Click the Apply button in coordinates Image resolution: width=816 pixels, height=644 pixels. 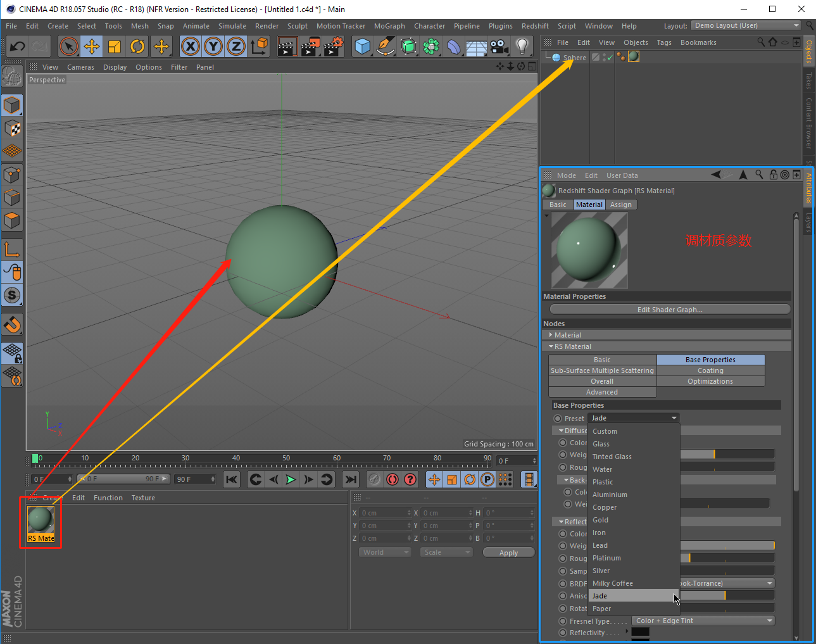pyautogui.click(x=508, y=553)
